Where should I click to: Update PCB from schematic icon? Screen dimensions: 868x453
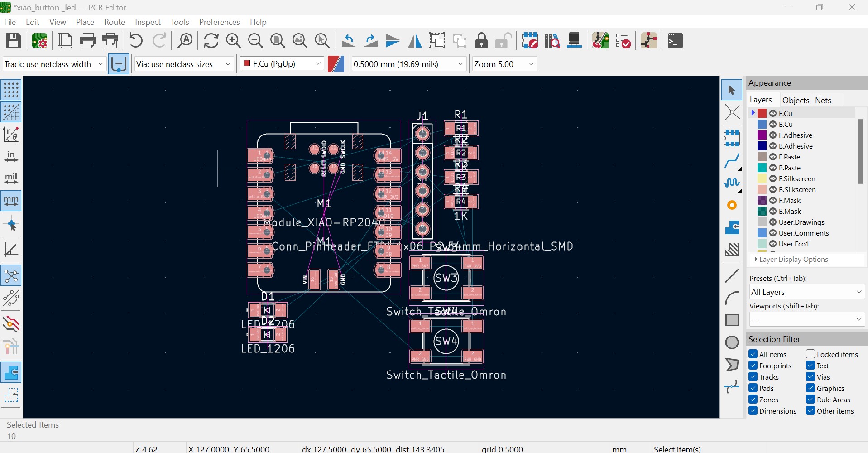click(600, 41)
